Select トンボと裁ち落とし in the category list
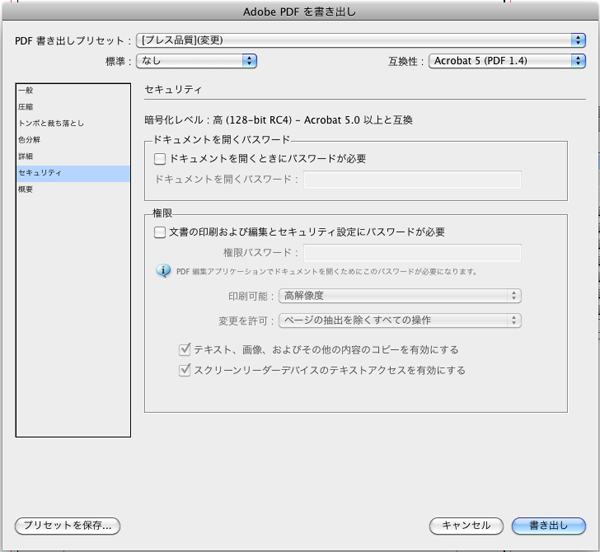Screen dimensions: 600x552 pyautogui.click(x=73, y=123)
